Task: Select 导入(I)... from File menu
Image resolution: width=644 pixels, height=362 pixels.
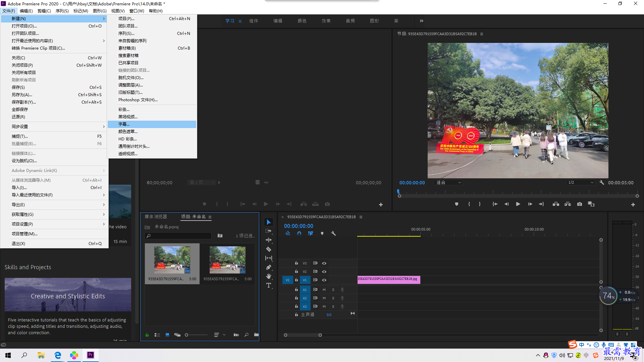Action: click(x=54, y=188)
